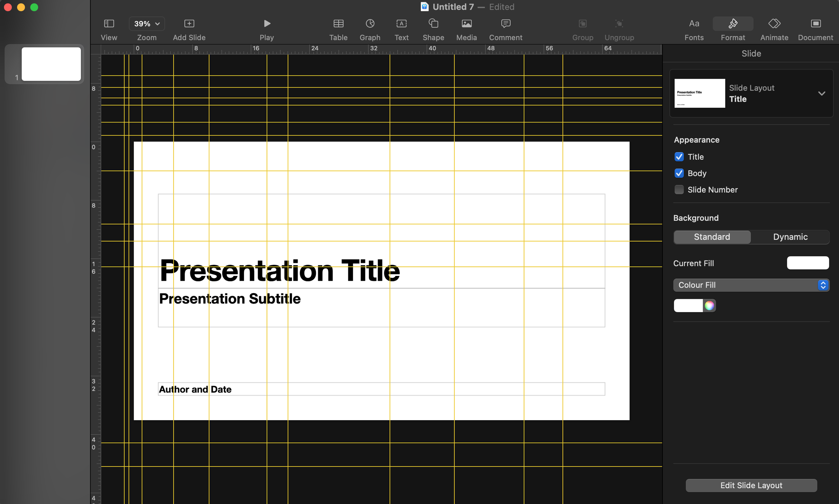Enable the Slide Number checkbox
Screen dimensions: 839x504
pos(679,189)
